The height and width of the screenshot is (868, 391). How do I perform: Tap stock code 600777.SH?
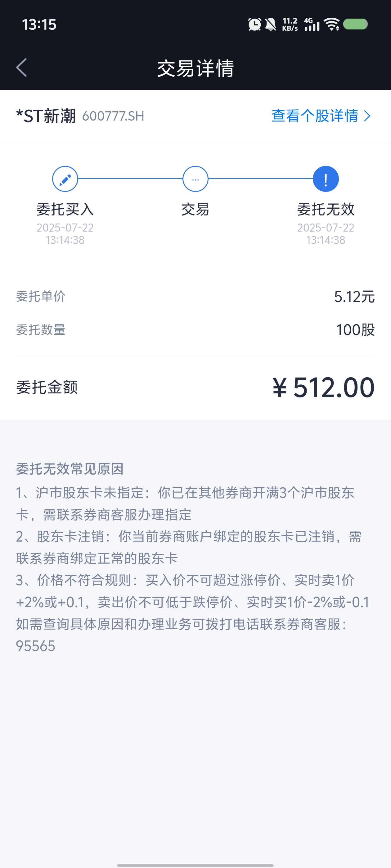click(x=113, y=116)
